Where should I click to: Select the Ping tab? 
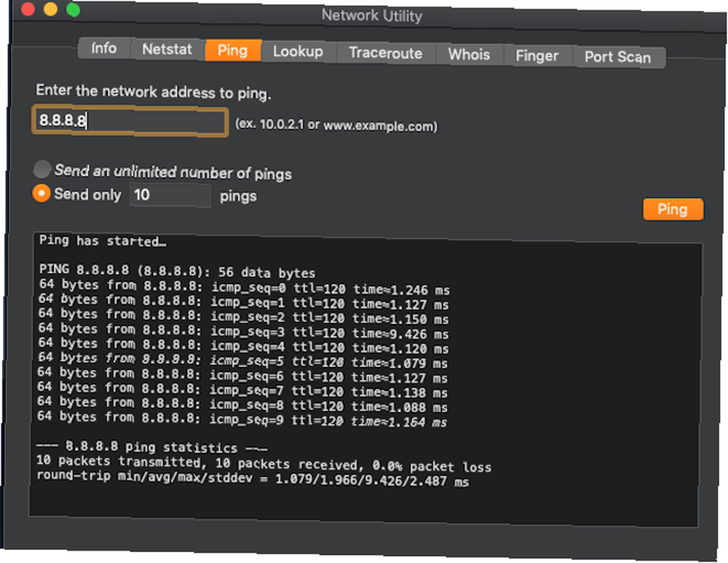[x=233, y=50]
